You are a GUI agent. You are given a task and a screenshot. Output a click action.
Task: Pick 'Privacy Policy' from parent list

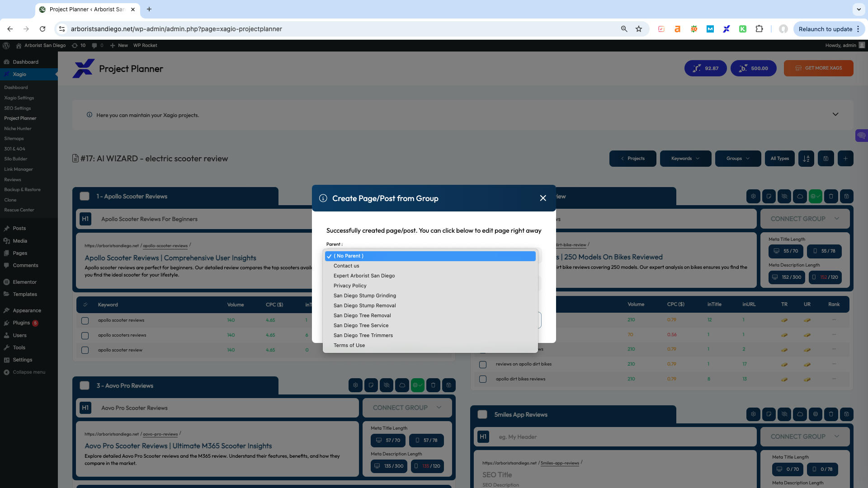click(x=430, y=286)
